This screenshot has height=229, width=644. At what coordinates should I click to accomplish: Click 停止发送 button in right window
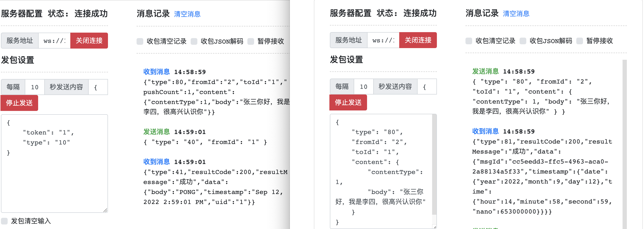[348, 102]
